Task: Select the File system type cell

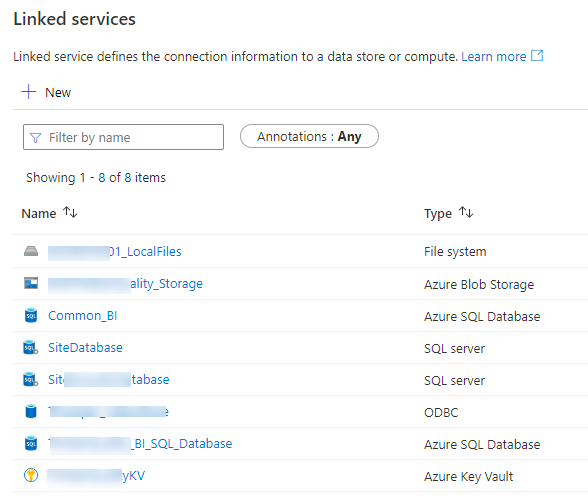Action: click(455, 251)
